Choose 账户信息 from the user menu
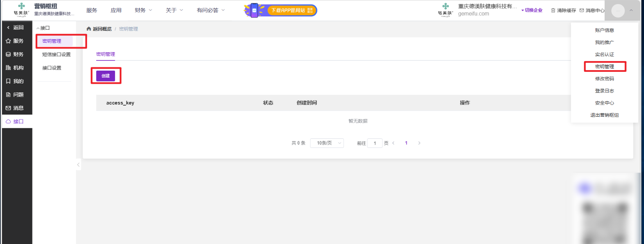The width and height of the screenshot is (644, 244). tap(604, 30)
